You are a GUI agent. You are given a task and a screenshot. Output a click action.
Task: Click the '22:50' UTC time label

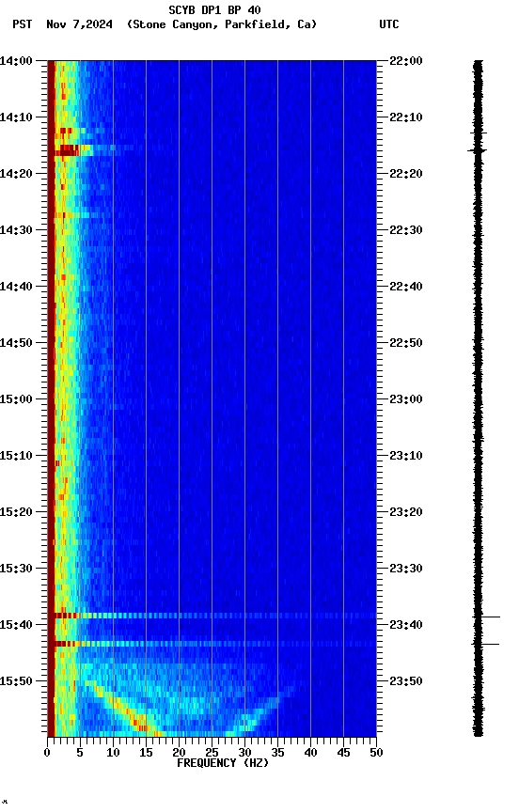click(406, 343)
